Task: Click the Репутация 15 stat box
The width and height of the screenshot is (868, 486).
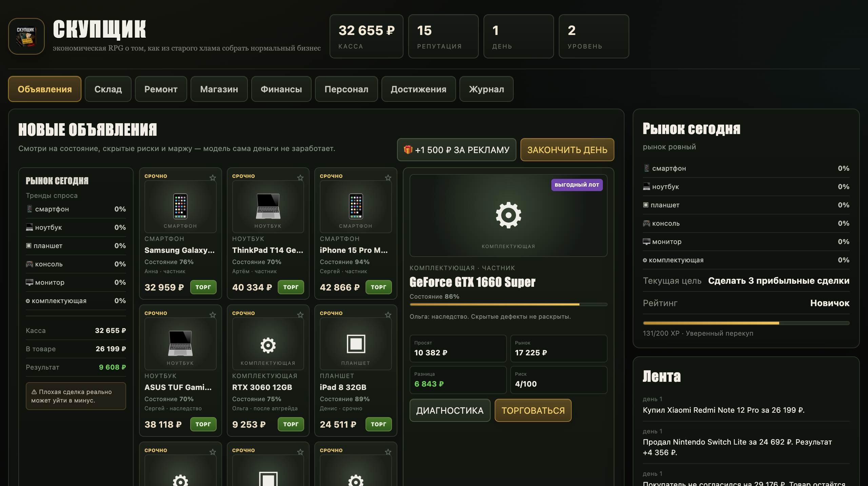Action: pos(443,36)
